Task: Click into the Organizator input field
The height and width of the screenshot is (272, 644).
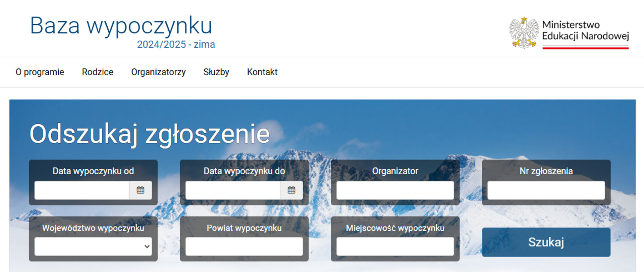Action: pos(395,190)
